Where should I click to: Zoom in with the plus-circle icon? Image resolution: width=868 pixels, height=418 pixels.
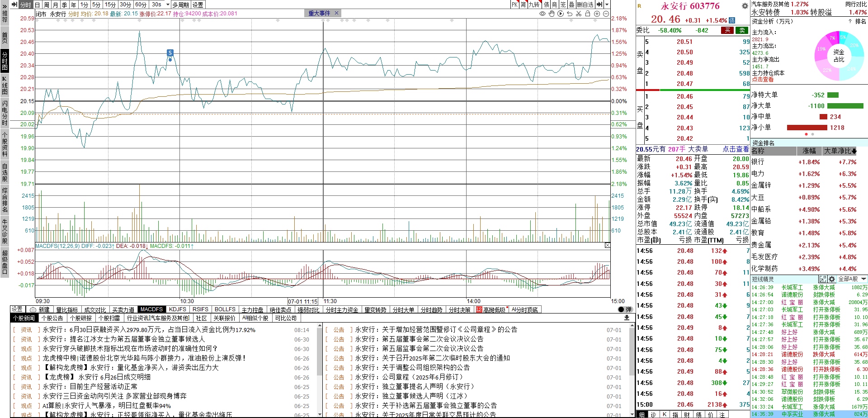(x=597, y=14)
